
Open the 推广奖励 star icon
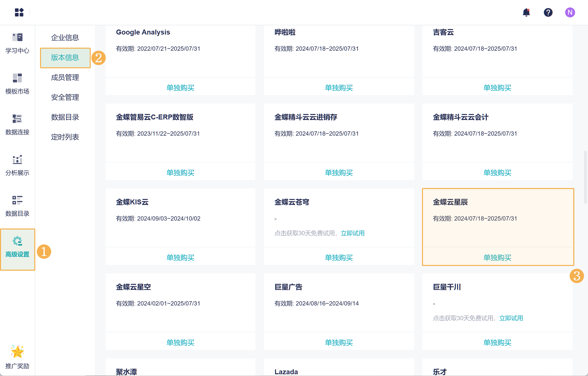17,352
